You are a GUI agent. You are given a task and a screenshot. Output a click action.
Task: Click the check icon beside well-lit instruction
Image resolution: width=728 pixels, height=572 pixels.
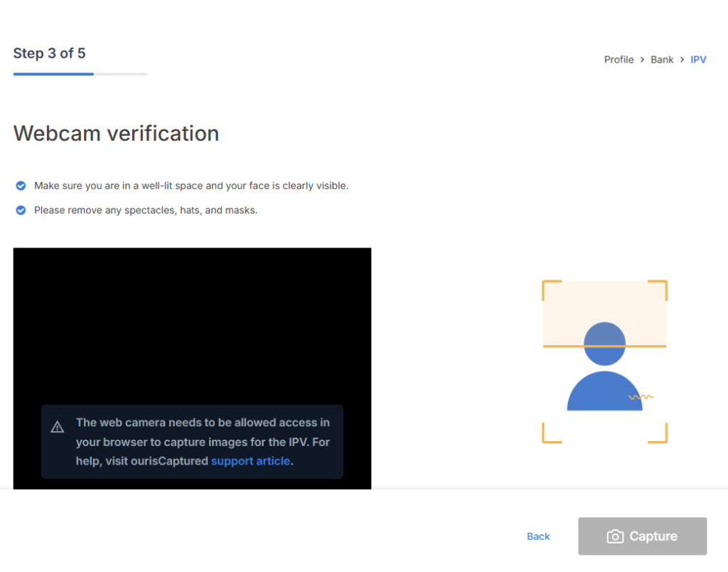tap(21, 186)
